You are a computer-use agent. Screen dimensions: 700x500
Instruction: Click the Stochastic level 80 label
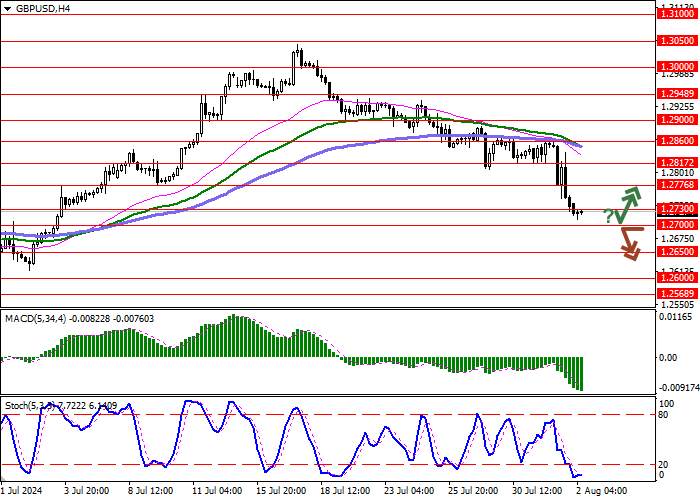click(663, 415)
